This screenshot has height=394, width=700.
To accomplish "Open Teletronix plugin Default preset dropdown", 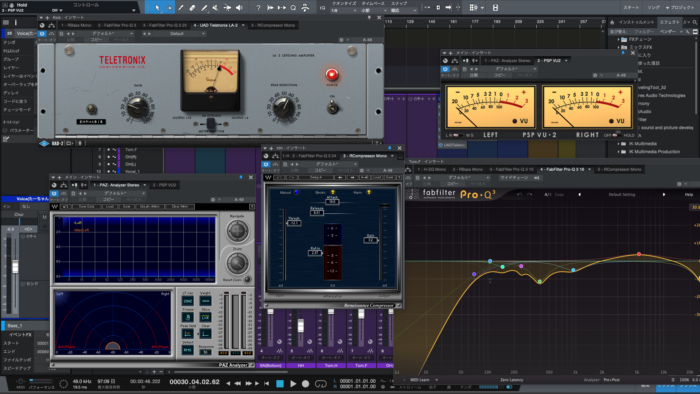I will click(x=179, y=33).
